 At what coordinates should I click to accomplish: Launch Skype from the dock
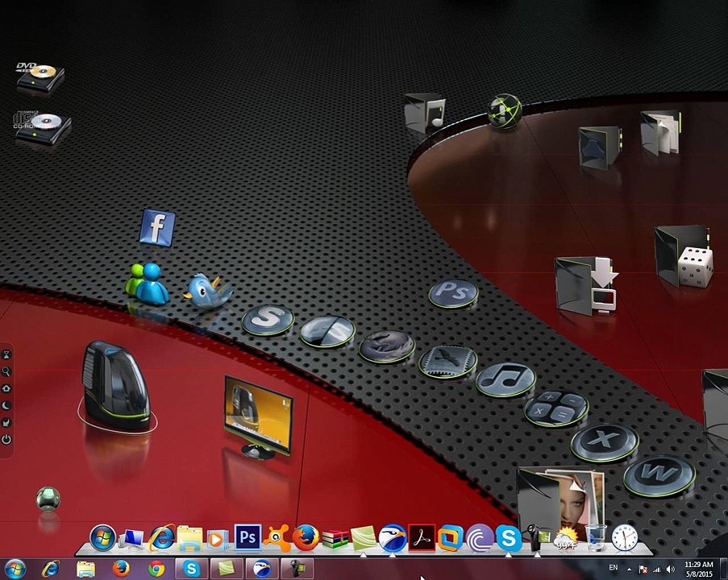point(509,538)
